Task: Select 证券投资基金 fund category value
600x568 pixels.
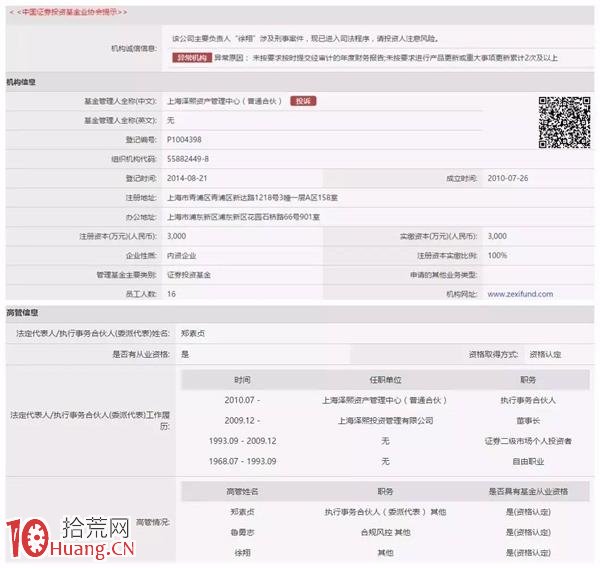Action: (x=189, y=275)
